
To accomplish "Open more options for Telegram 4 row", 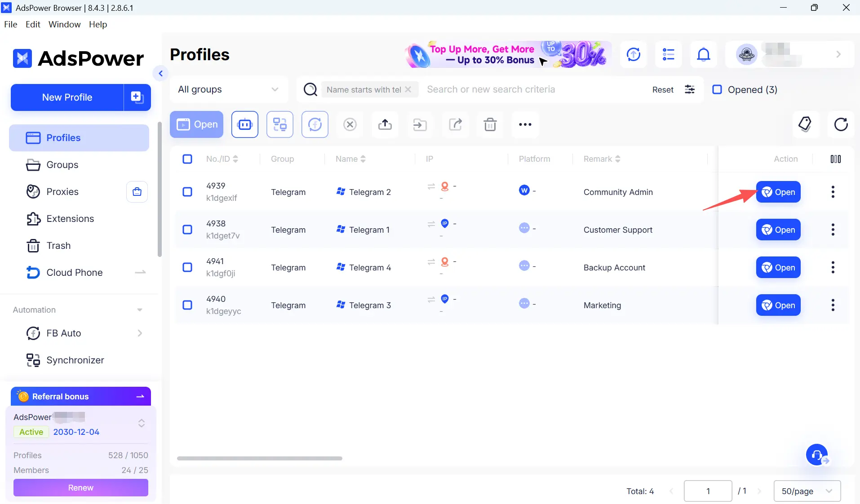I will click(833, 267).
